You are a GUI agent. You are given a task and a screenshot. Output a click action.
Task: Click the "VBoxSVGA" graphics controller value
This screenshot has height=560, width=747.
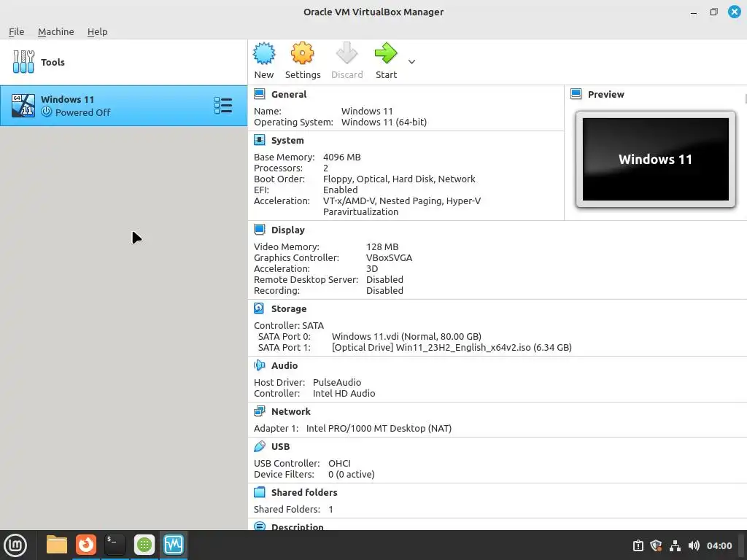click(x=390, y=257)
